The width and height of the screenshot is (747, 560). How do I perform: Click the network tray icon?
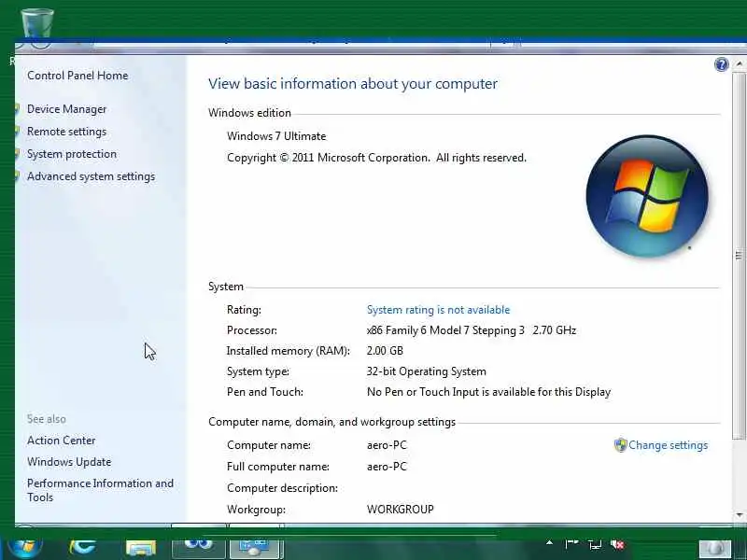click(x=594, y=544)
